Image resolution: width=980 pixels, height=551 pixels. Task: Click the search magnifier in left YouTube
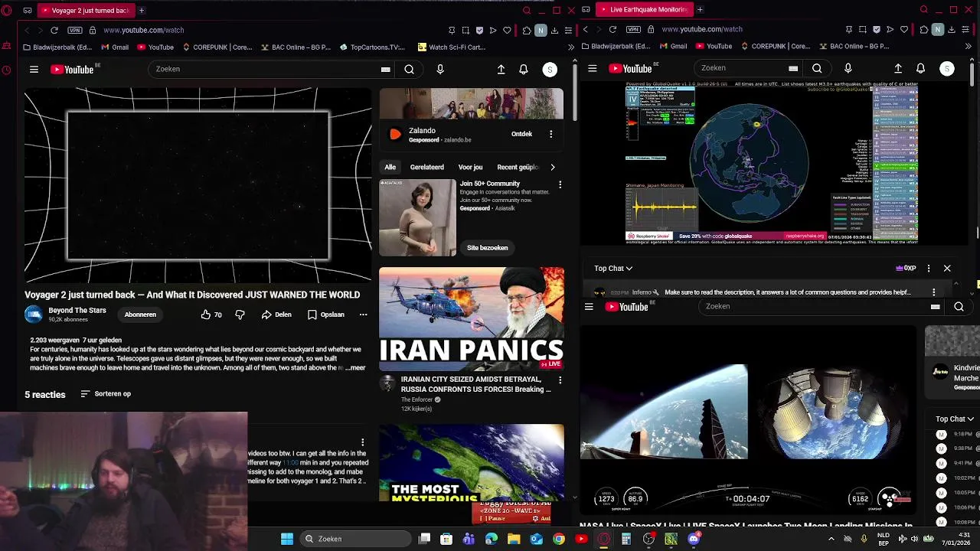tap(409, 70)
